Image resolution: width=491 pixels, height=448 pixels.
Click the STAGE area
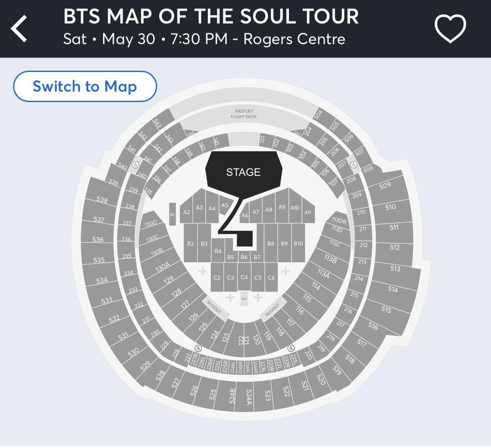coord(243,172)
